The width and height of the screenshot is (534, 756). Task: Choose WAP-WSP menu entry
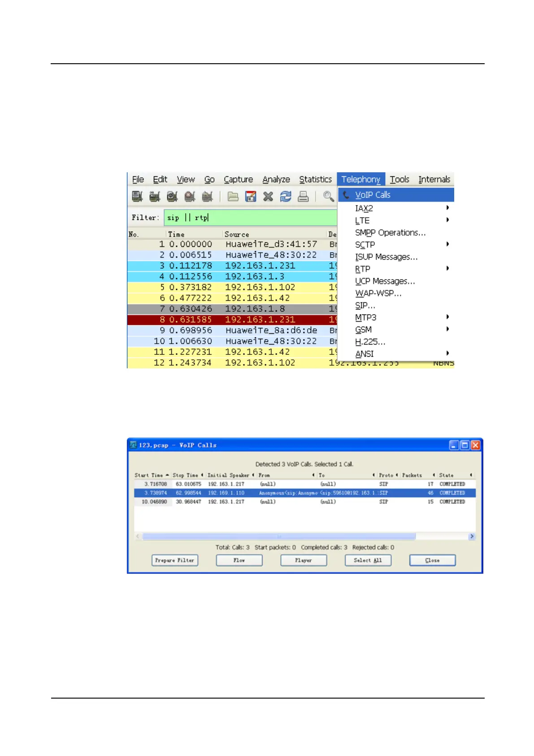click(396, 293)
